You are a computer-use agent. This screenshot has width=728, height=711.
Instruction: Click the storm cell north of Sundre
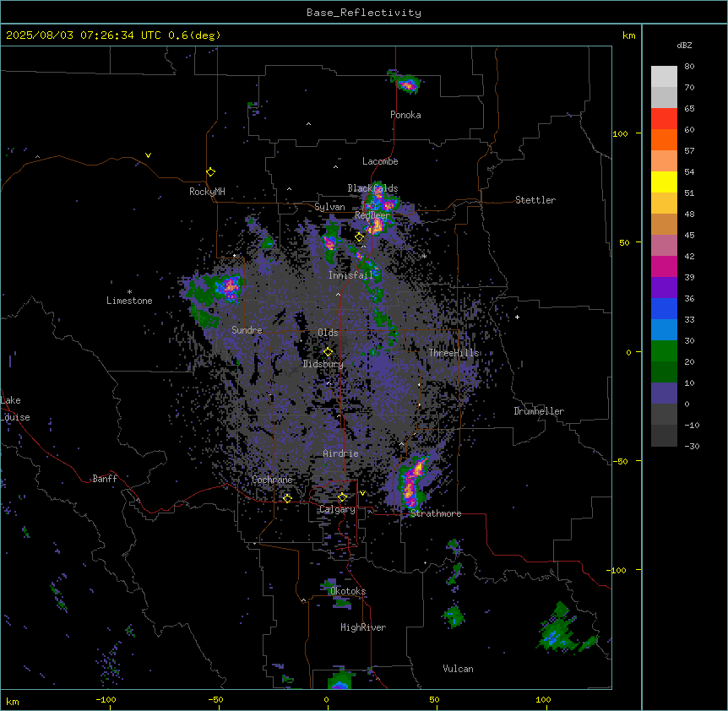(227, 288)
